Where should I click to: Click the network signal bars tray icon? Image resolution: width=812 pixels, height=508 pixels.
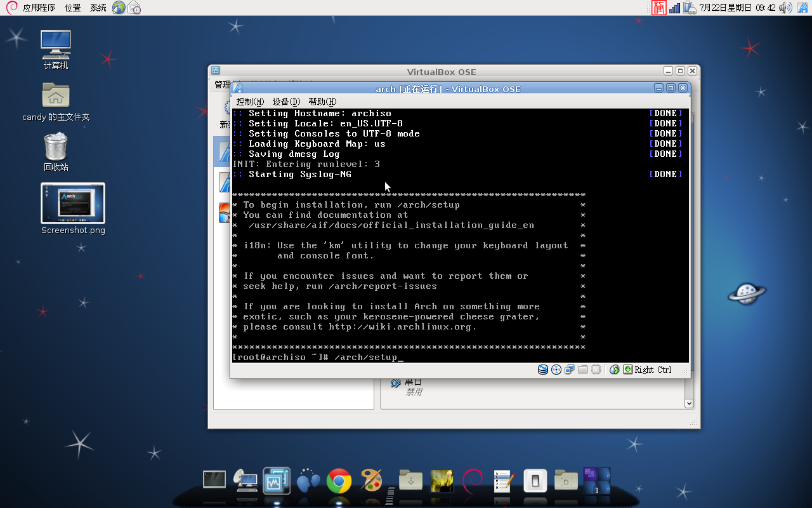coord(674,8)
